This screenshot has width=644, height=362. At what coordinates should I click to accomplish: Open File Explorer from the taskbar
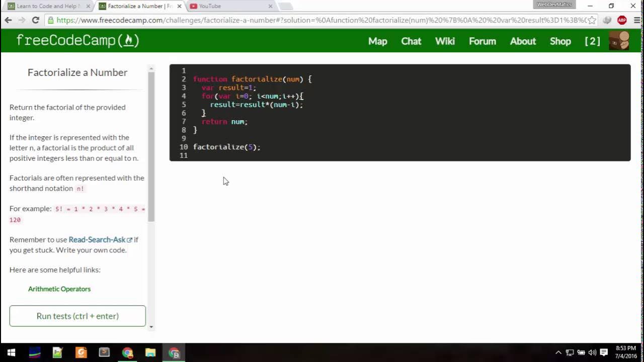click(150, 352)
